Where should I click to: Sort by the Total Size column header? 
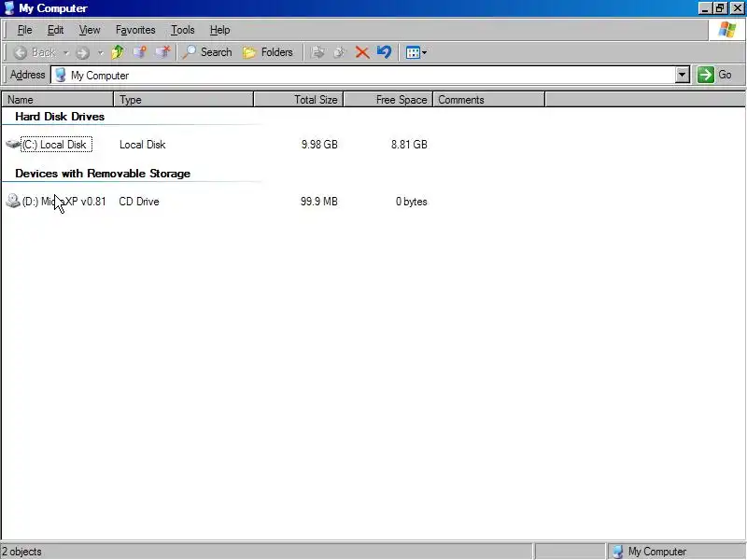[298, 100]
